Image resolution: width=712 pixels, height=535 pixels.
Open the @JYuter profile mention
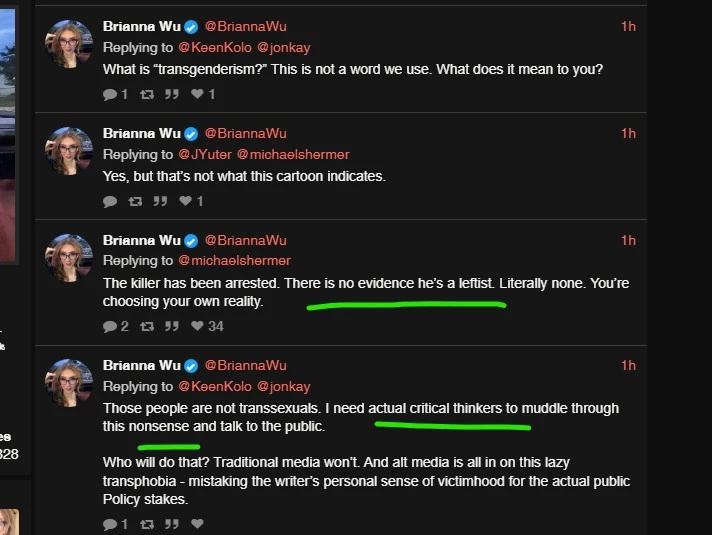203,154
